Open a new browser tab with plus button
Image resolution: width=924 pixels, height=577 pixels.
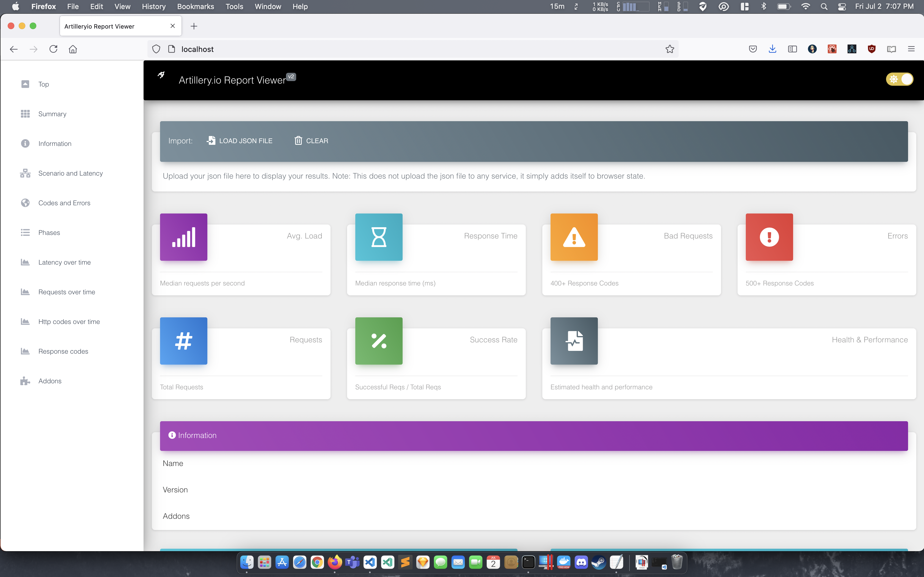tap(194, 26)
